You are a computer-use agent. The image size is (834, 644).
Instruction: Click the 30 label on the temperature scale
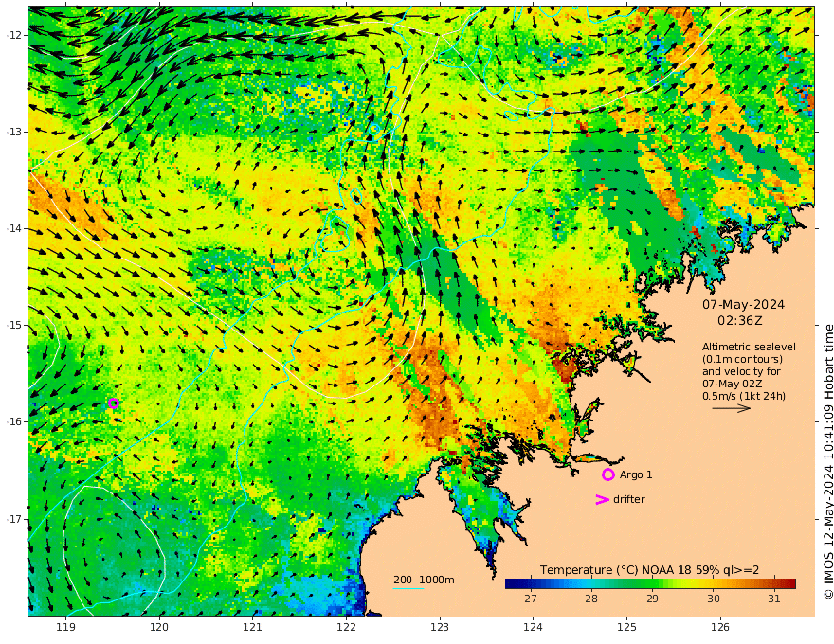click(x=714, y=599)
